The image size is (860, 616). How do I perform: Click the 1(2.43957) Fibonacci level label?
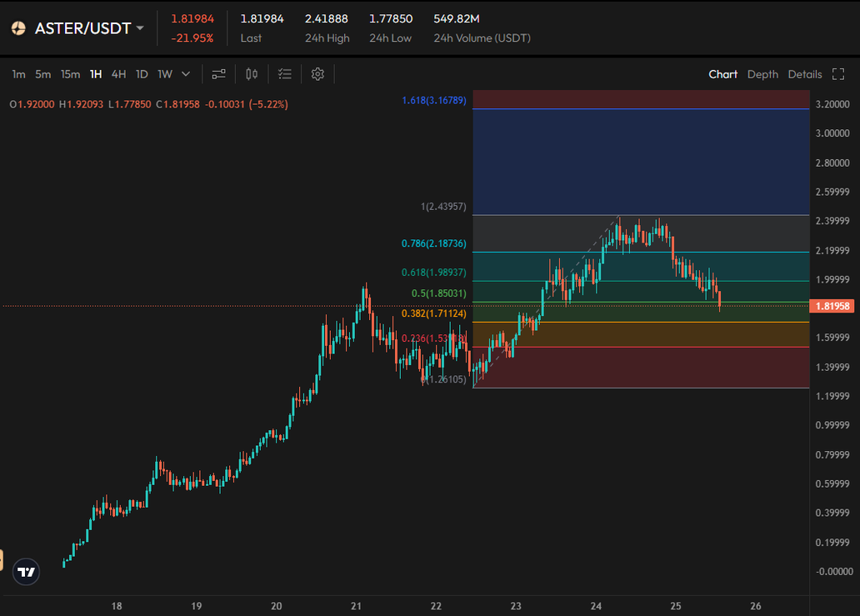[443, 207]
